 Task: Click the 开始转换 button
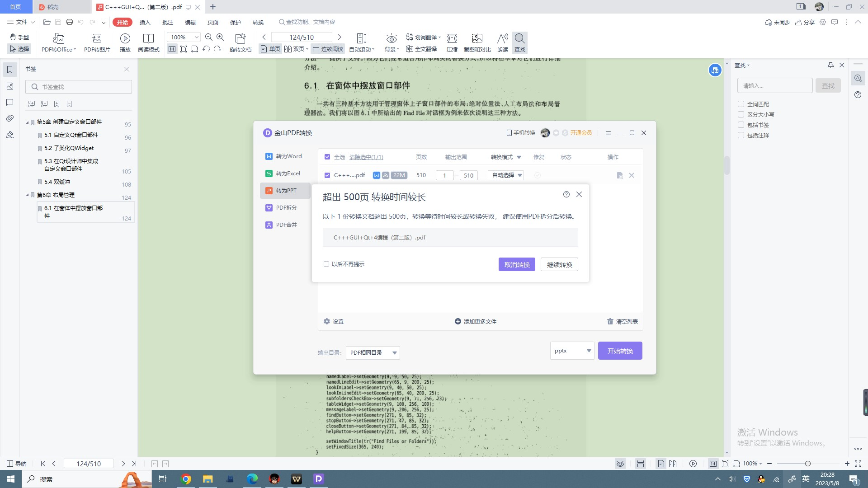pyautogui.click(x=620, y=351)
